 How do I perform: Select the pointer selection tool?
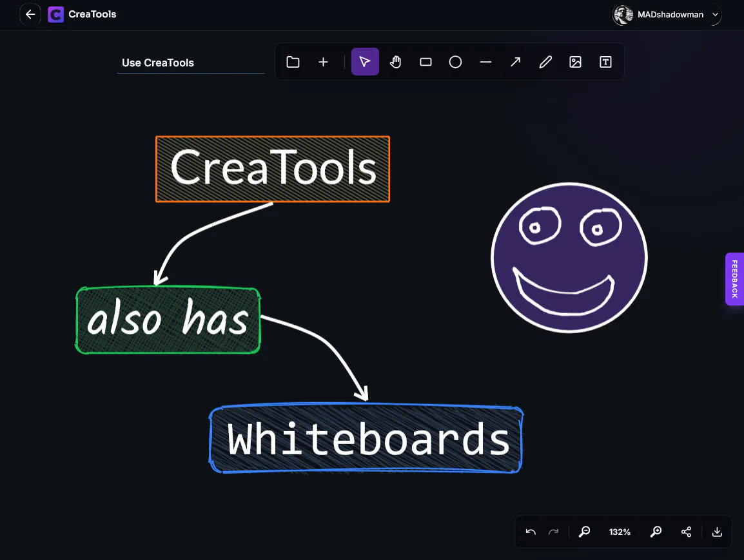click(365, 62)
